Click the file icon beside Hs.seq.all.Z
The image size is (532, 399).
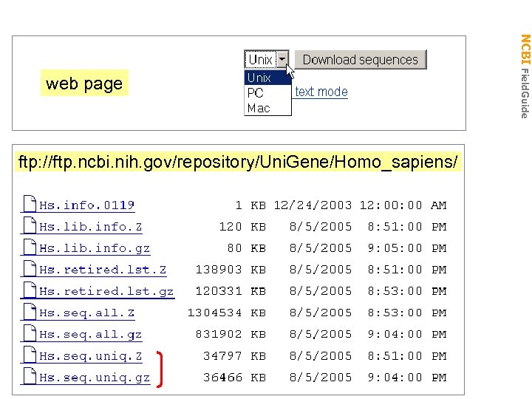tap(30, 312)
